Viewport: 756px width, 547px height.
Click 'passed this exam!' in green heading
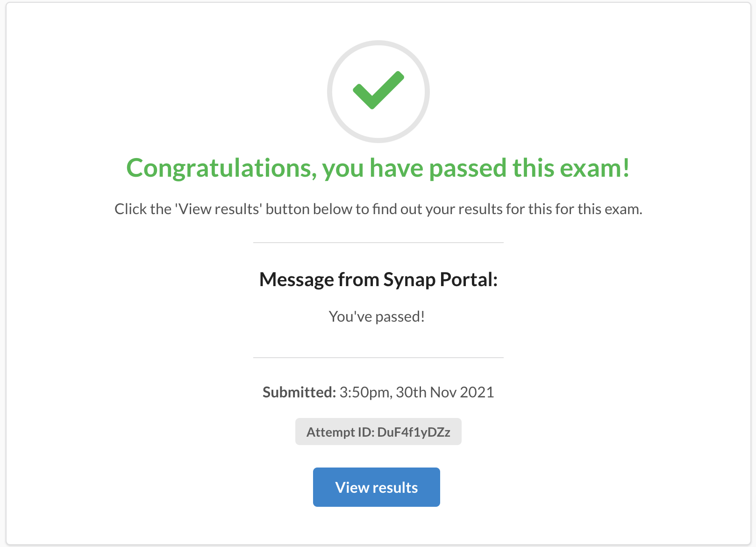tap(529, 168)
